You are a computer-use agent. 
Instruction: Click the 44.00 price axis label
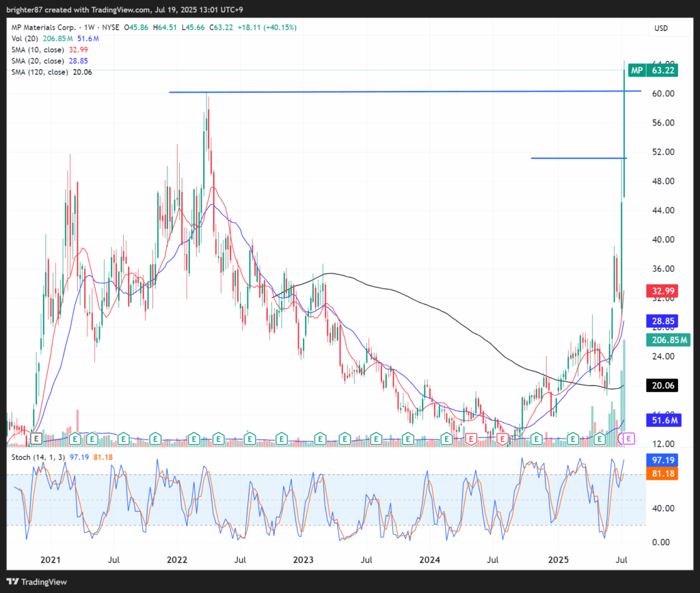(663, 210)
